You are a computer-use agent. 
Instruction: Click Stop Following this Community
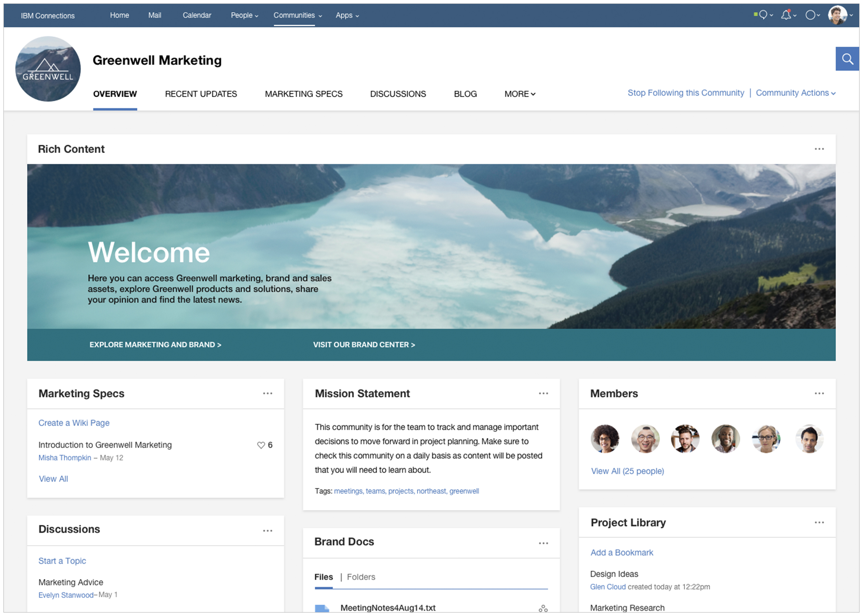pos(686,93)
